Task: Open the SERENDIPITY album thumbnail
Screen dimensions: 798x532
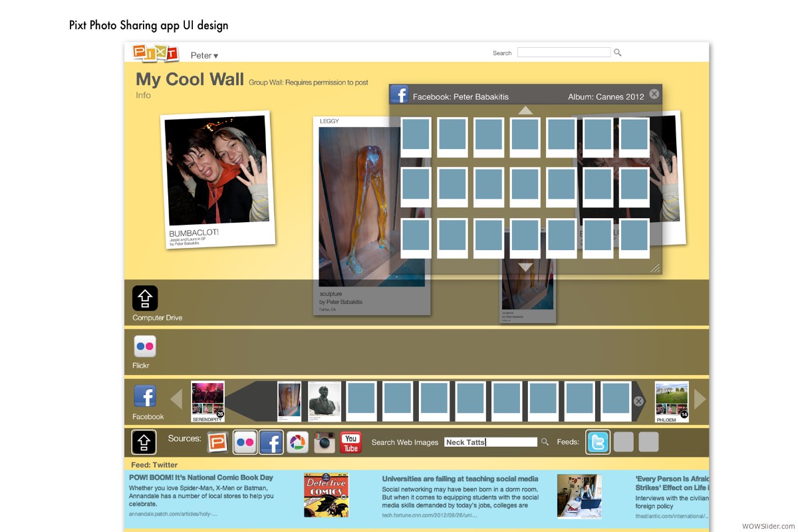Action: pyautogui.click(x=207, y=402)
